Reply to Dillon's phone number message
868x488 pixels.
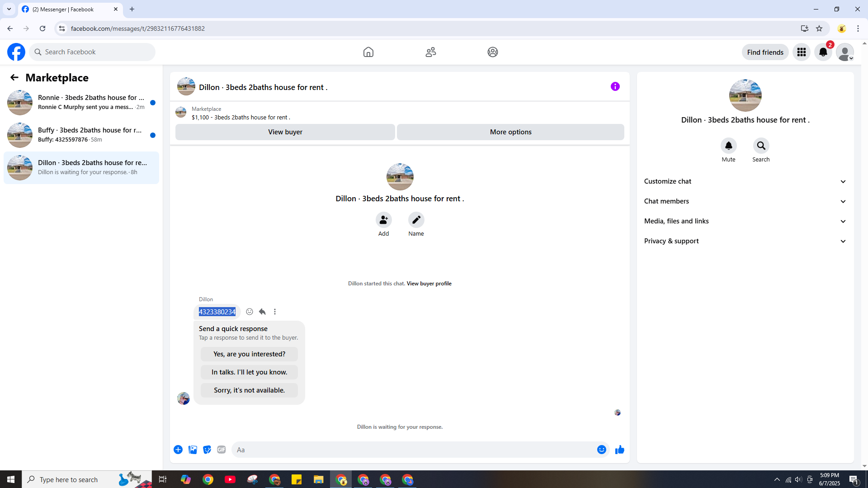tap(262, 312)
